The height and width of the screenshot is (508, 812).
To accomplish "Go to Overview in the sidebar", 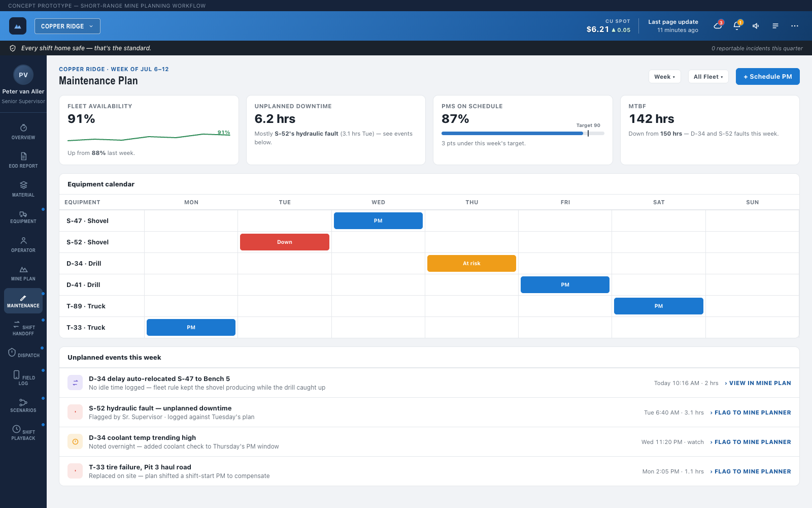I will click(23, 132).
